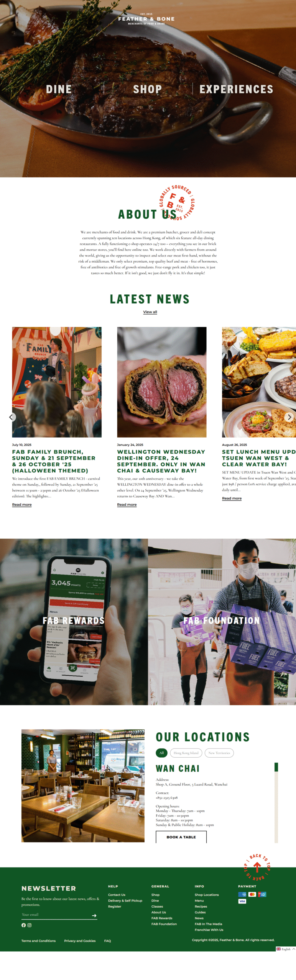Screen dimensions: 296x980
Task: Advance news carousel with next arrow
Action: point(289,417)
